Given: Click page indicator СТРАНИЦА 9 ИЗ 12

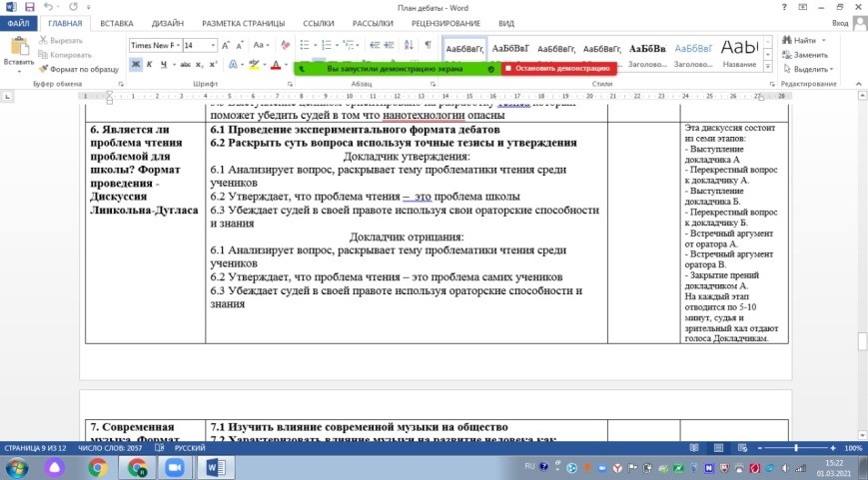Looking at the screenshot, I should [x=35, y=448].
